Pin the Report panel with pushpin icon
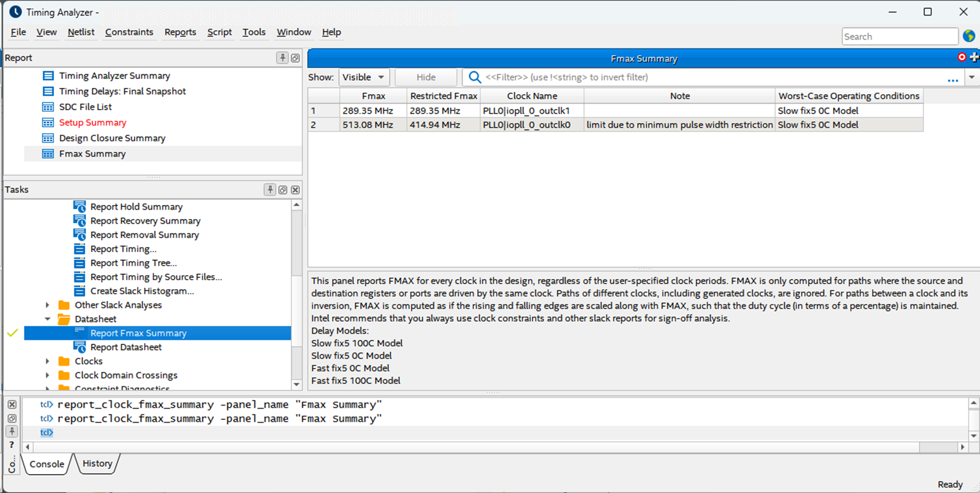This screenshot has height=493, width=980. click(282, 58)
